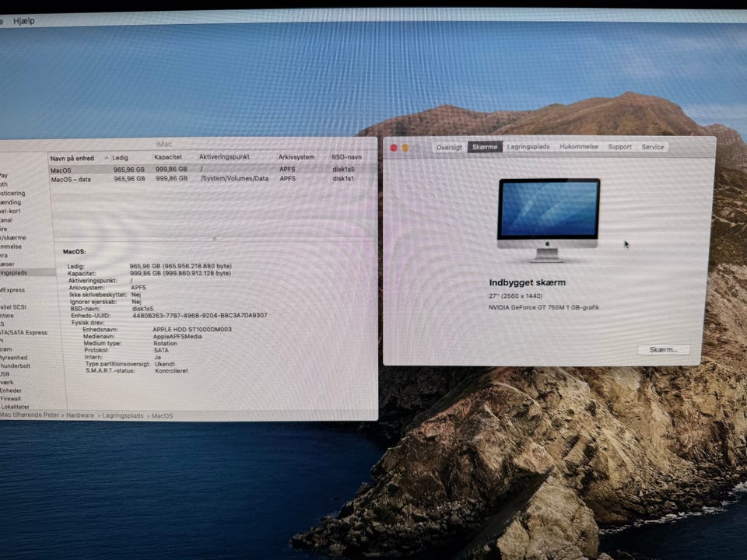This screenshot has height=560, width=747.
Task: Select the Skærme tab
Action: 485,147
